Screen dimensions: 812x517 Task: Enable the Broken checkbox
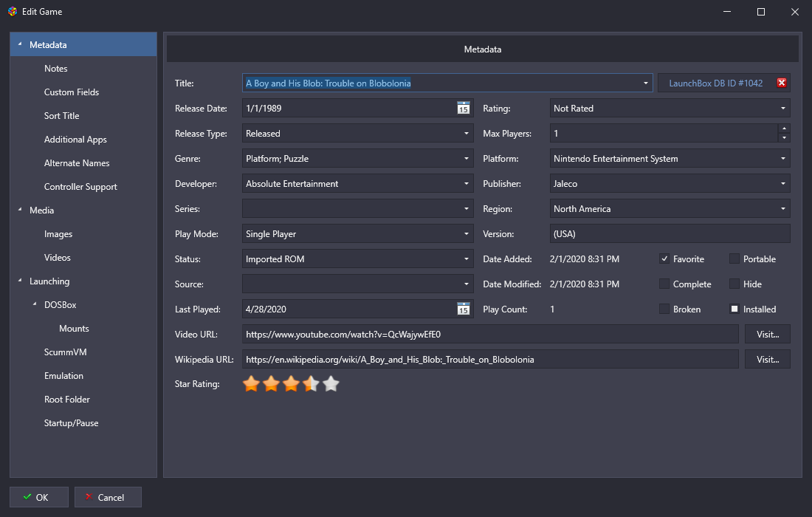[x=664, y=309]
